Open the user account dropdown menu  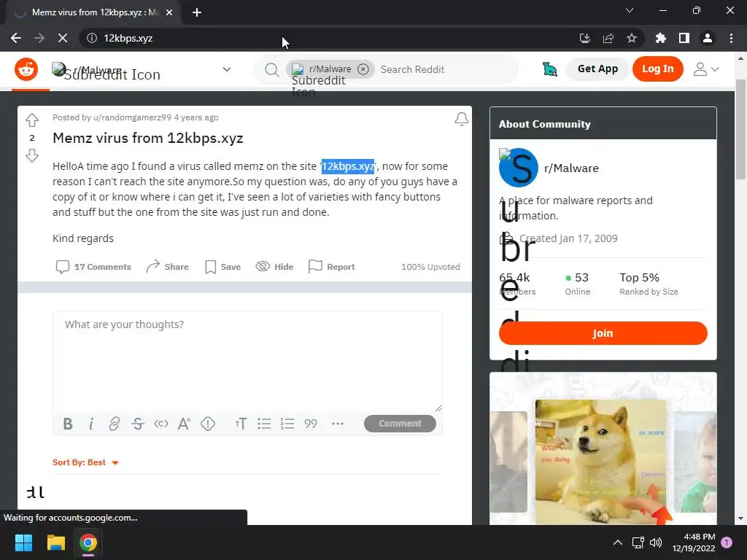pos(705,69)
